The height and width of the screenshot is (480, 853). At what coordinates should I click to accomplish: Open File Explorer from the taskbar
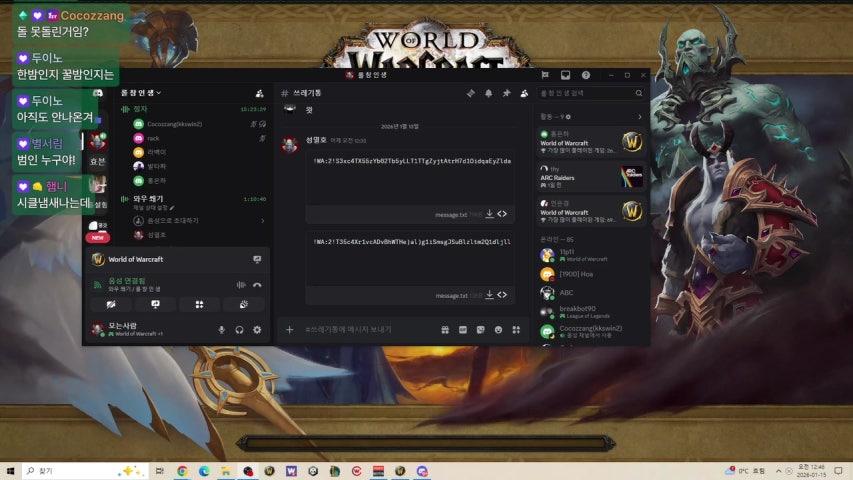[226, 471]
